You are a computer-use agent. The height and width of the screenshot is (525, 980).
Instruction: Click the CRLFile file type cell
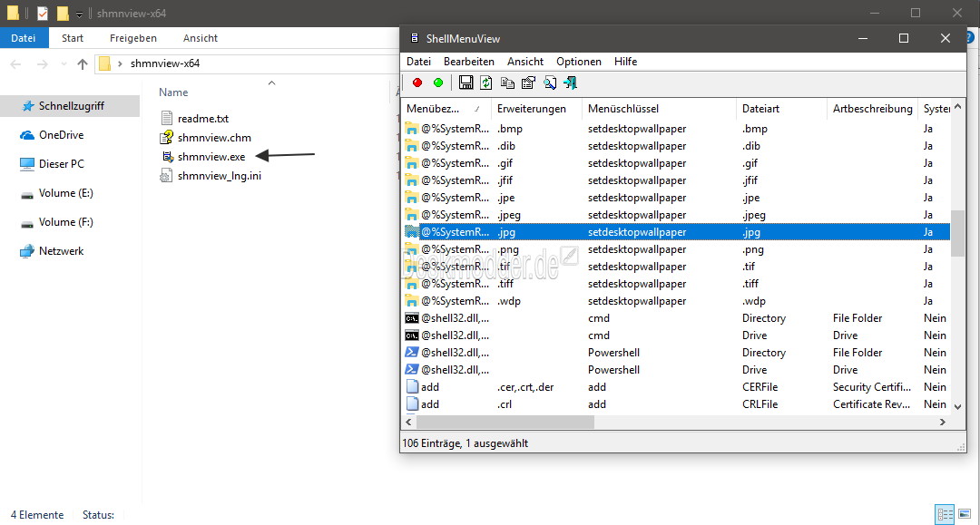pyautogui.click(x=760, y=403)
